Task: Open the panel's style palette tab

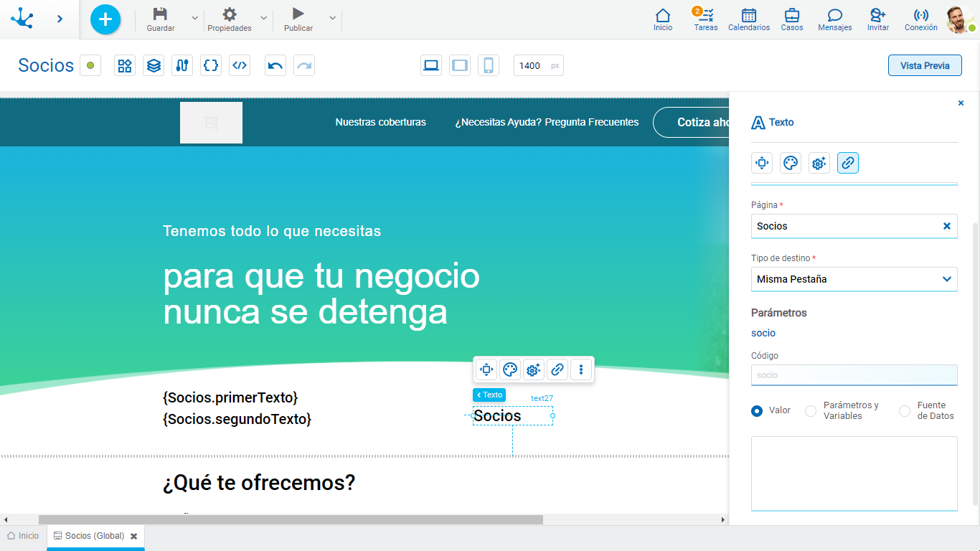Action: click(791, 163)
